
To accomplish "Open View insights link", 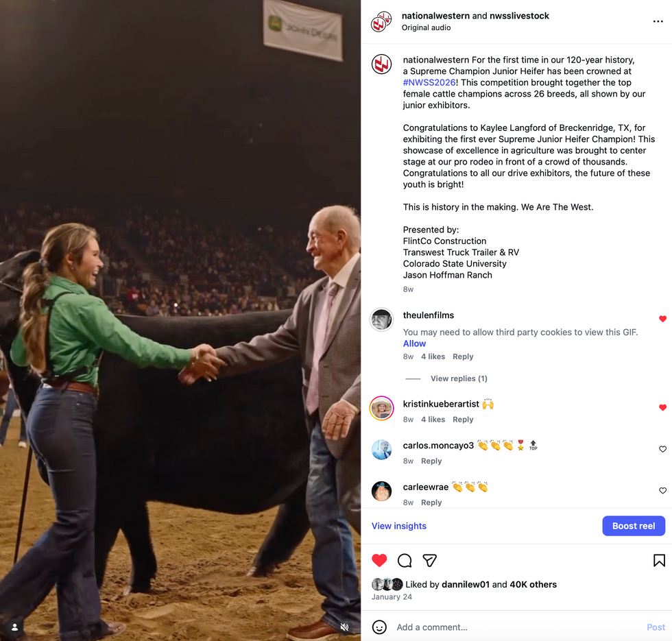I will tap(398, 526).
